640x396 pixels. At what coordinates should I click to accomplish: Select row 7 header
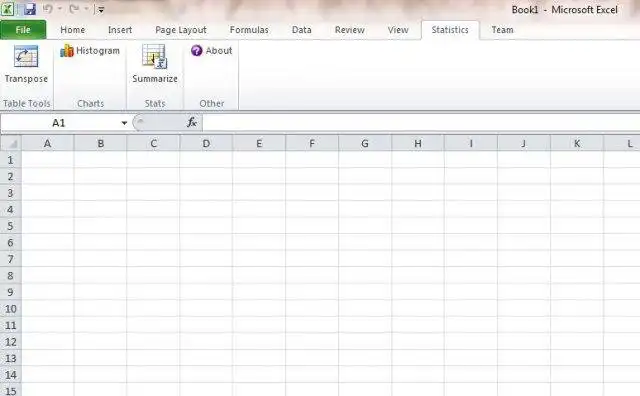(x=11, y=259)
